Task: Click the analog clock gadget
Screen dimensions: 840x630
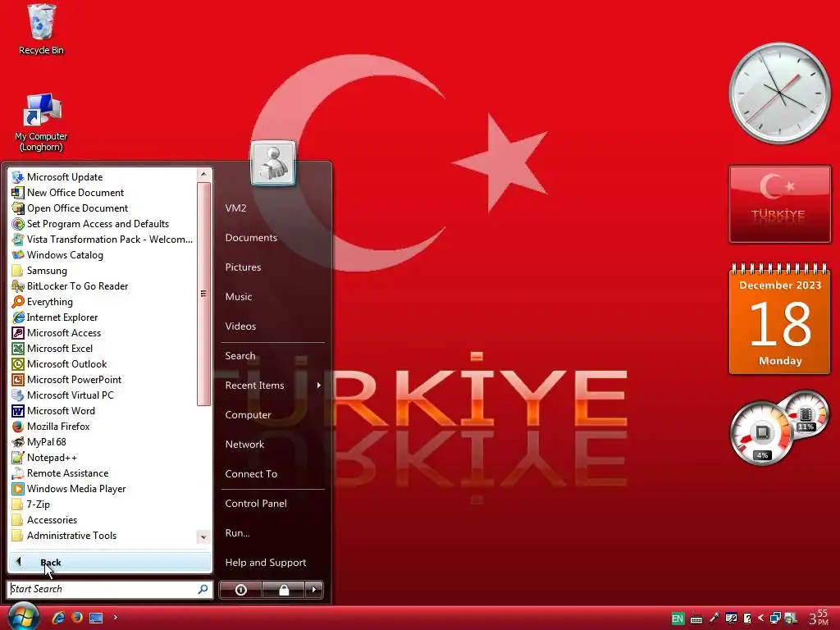Action: 780,93
